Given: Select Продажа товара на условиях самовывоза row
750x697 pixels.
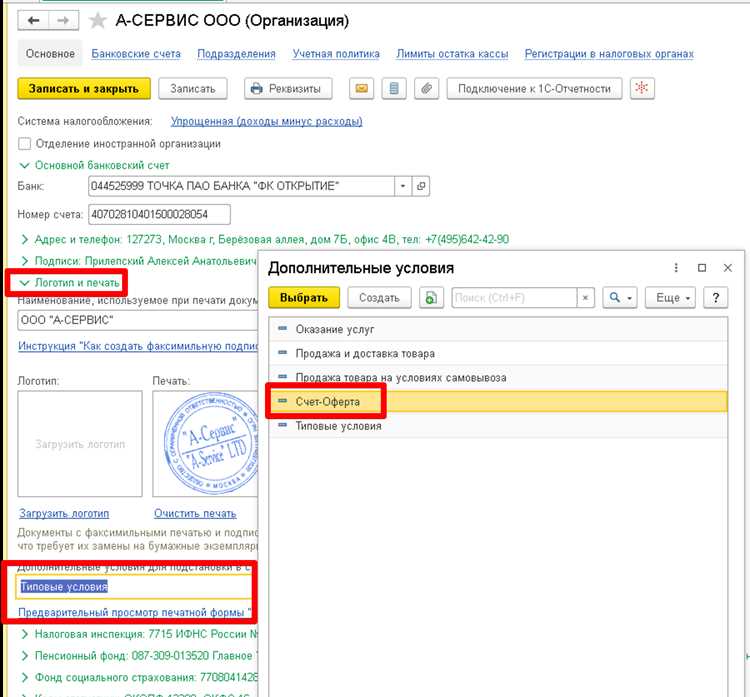Looking at the screenshot, I should (498, 377).
